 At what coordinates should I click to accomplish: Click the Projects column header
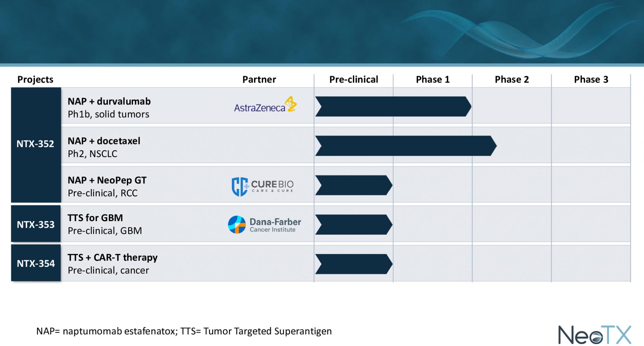(x=35, y=80)
